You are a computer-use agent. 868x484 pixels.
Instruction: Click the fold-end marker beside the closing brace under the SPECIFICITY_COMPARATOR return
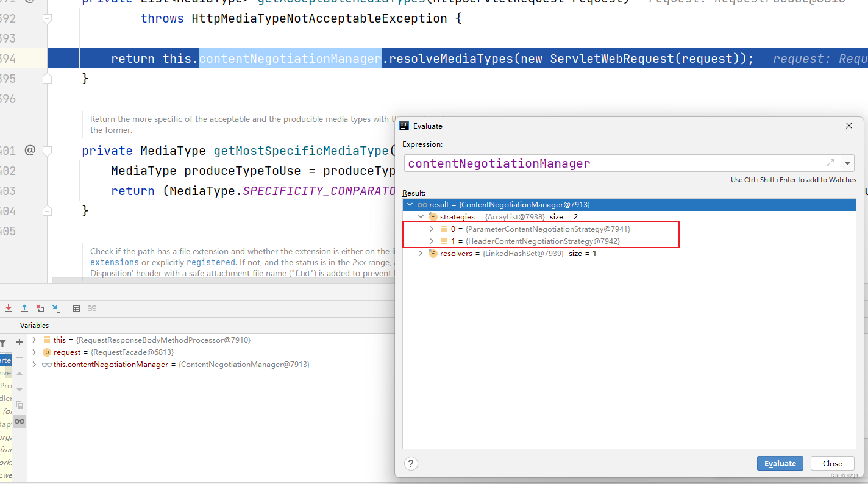[47, 210]
